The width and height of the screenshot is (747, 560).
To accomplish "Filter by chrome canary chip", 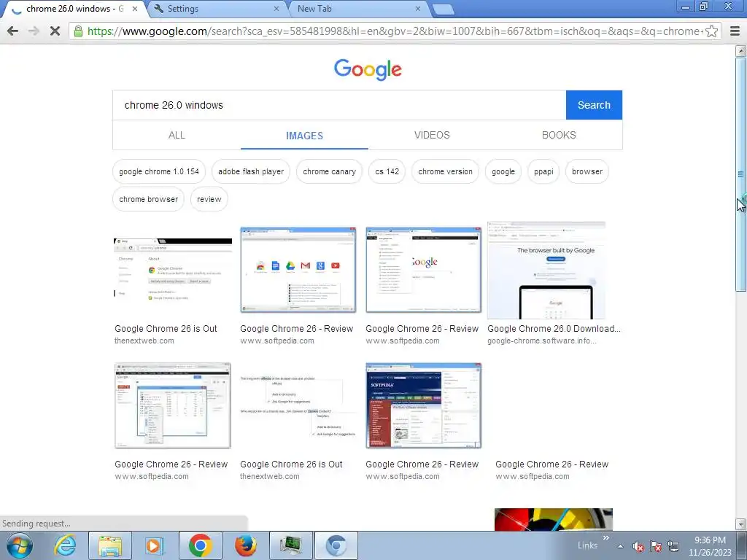I will [329, 171].
